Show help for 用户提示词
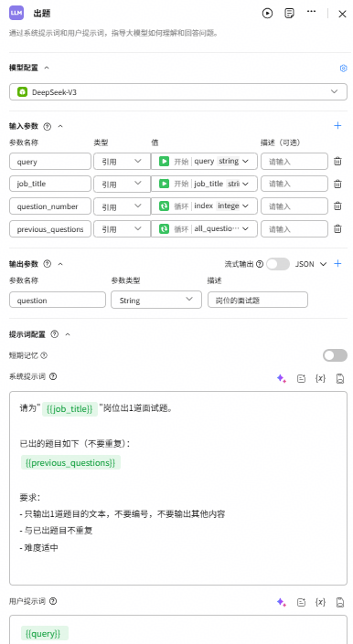This screenshot has height=644, width=353. tap(53, 601)
